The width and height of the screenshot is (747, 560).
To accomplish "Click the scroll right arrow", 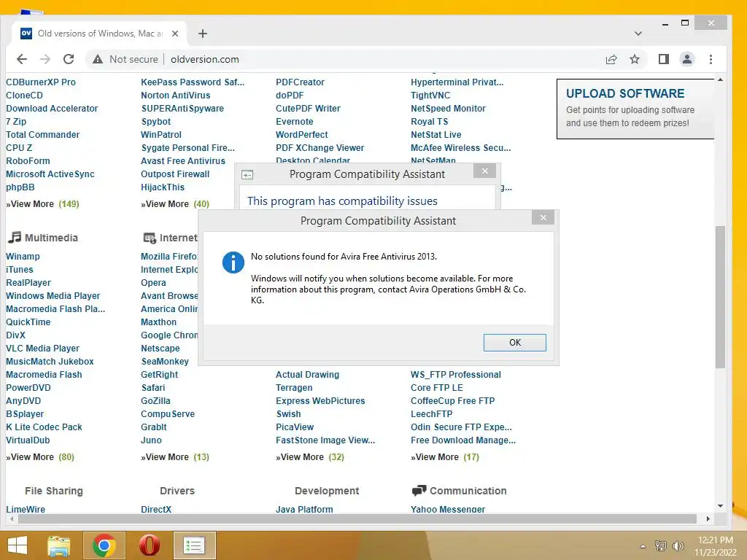I will (x=708, y=518).
